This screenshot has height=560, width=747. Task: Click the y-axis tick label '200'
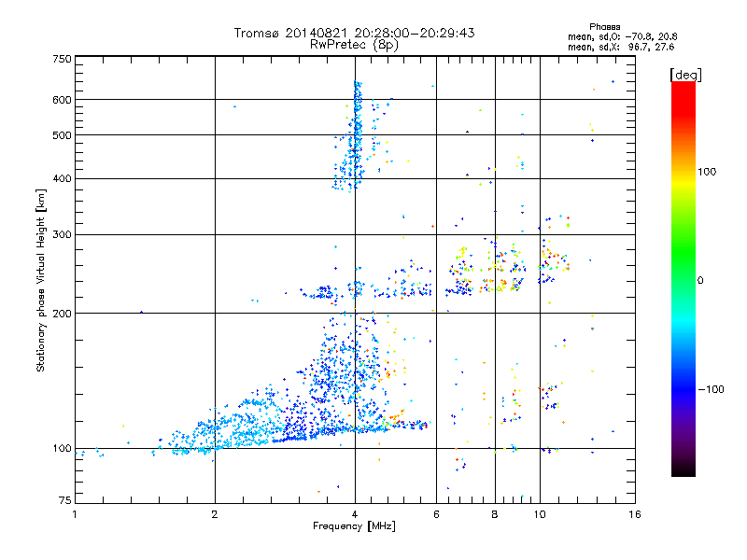tap(63, 314)
